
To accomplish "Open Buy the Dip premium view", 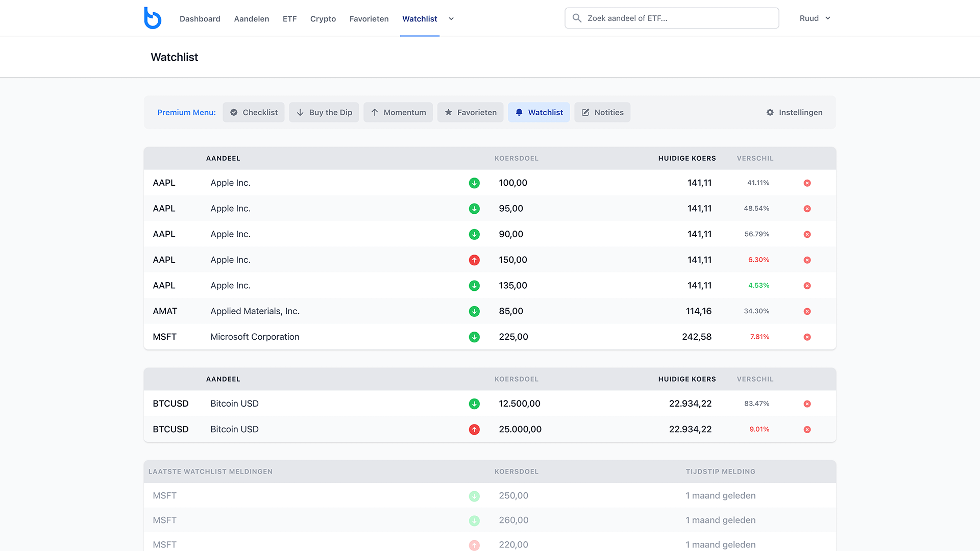I will point(324,112).
